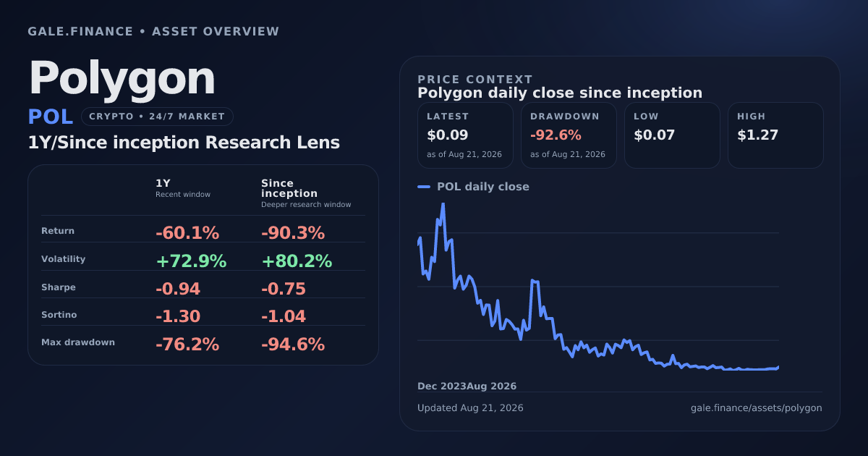Click the since inception Sharpe -0.75

pyautogui.click(x=284, y=290)
